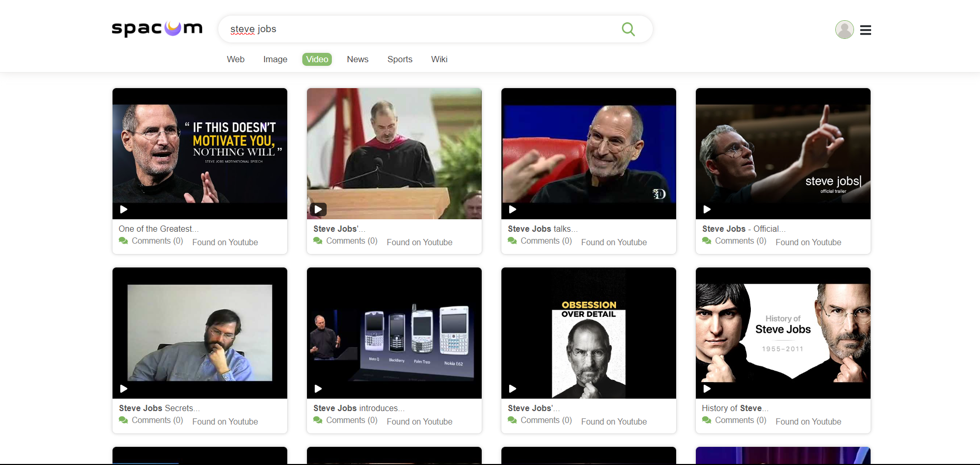This screenshot has height=465, width=980.
Task: Click the red chair interview thumbnail
Action: click(589, 153)
